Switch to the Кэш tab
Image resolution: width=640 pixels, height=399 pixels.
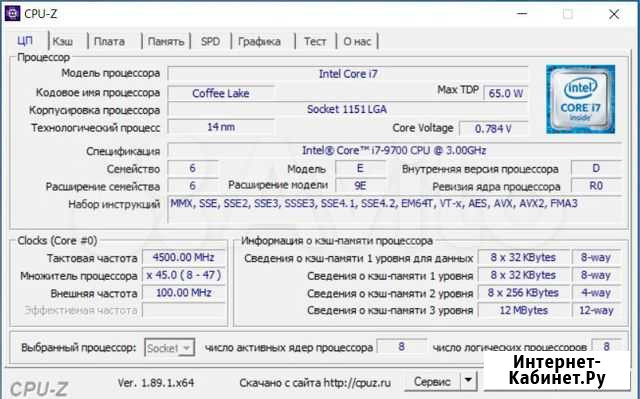(63, 42)
